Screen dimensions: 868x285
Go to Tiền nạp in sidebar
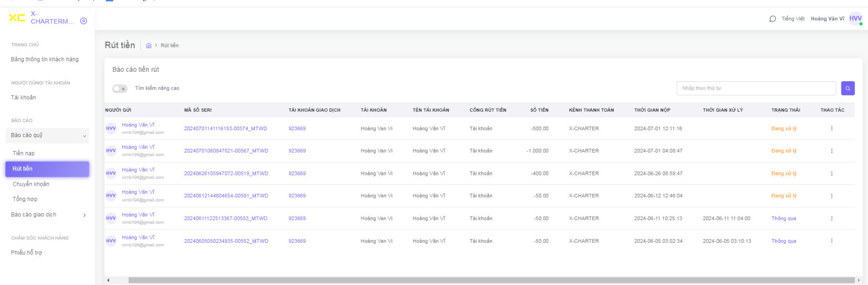point(24,153)
